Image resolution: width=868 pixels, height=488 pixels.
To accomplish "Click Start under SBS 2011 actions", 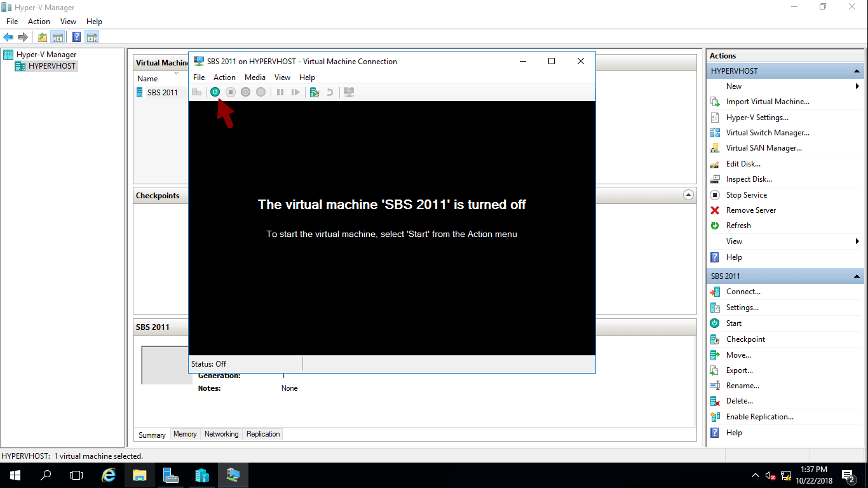I will click(734, 323).
